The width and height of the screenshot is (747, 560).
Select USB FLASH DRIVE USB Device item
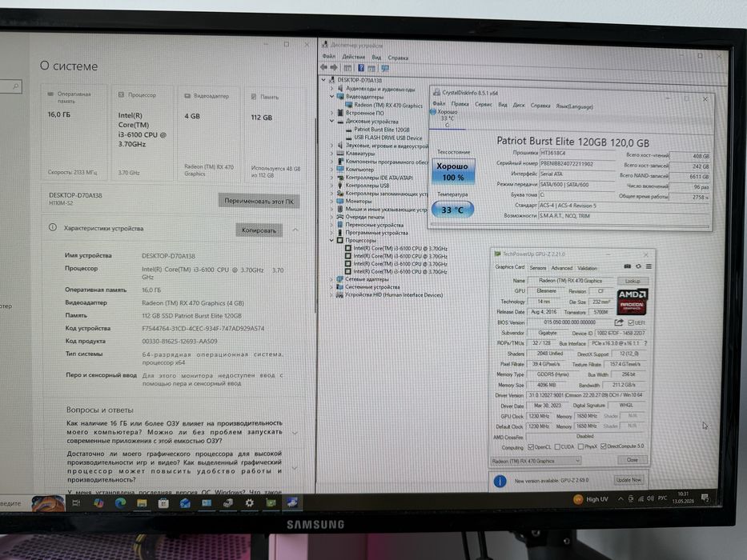(x=388, y=138)
